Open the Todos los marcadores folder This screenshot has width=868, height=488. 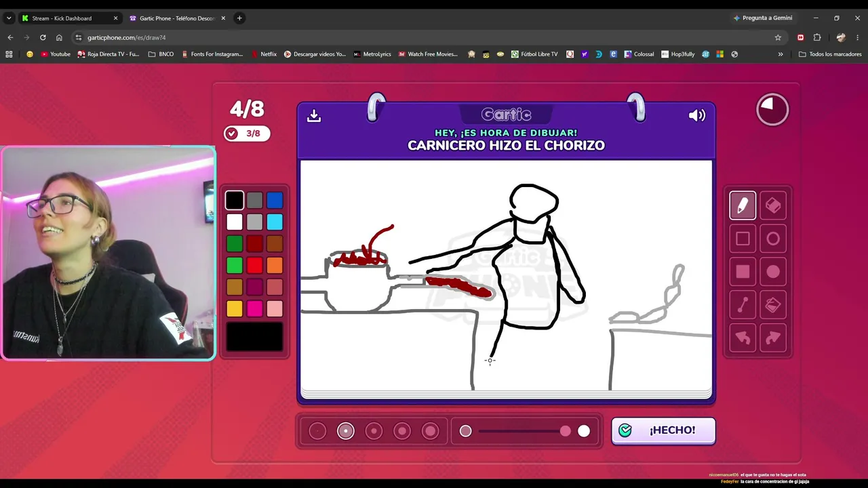click(830, 54)
